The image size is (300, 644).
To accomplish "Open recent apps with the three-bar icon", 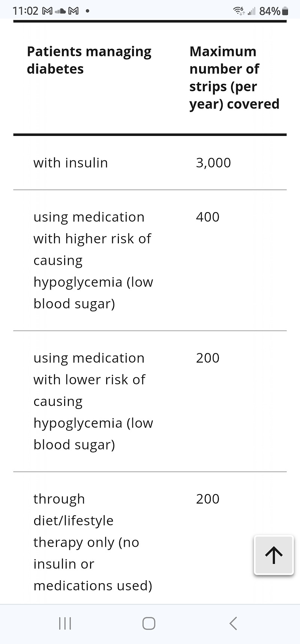I will (65, 623).
